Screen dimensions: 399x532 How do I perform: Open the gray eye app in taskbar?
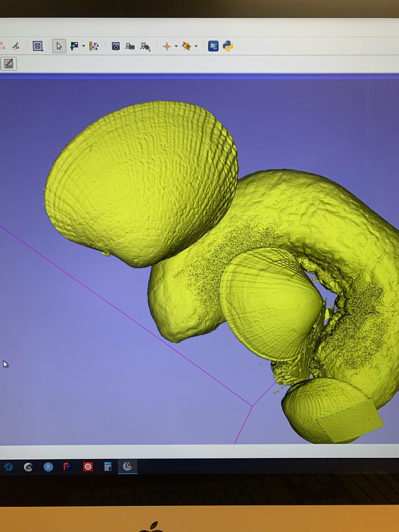[28, 466]
